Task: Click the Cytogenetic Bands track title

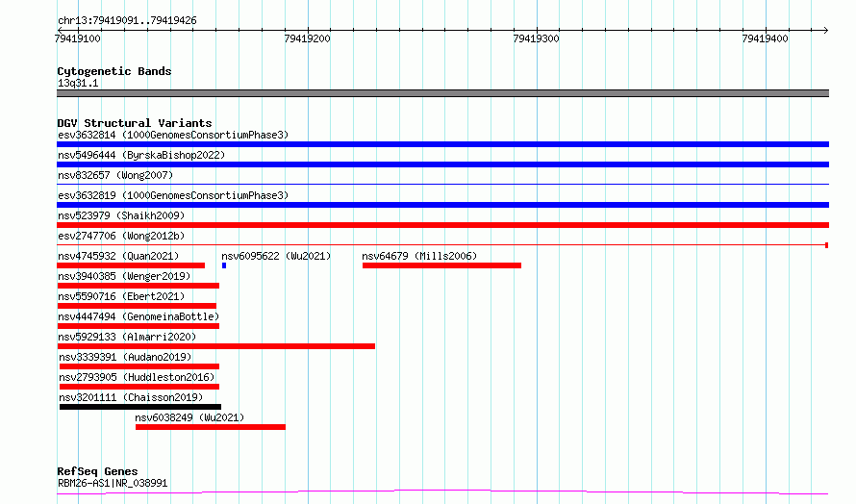Action: tap(114, 71)
